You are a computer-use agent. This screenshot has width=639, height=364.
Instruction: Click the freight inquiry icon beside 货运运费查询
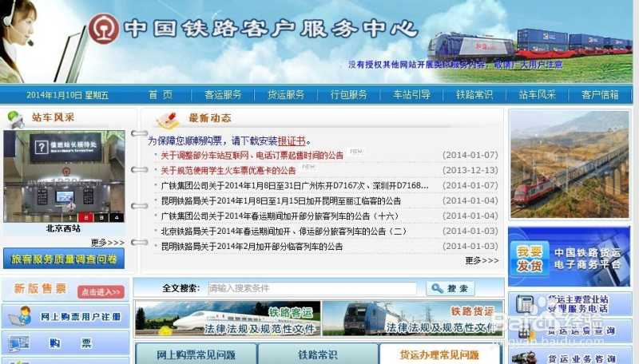coord(525,330)
